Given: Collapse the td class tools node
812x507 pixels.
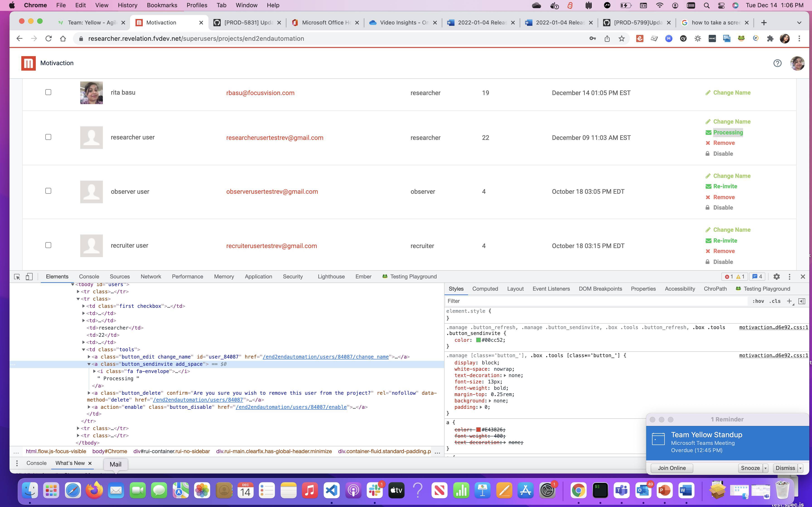Looking at the screenshot, I should 84,349.
